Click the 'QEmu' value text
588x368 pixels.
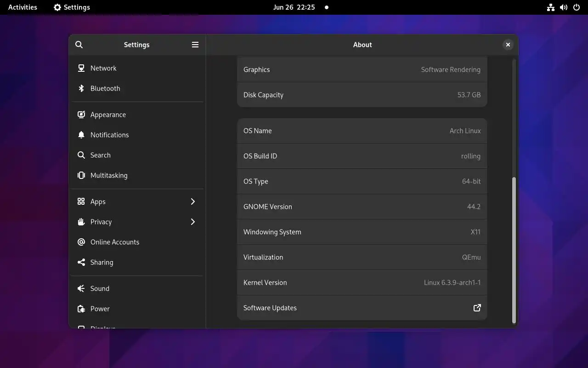[x=471, y=257]
